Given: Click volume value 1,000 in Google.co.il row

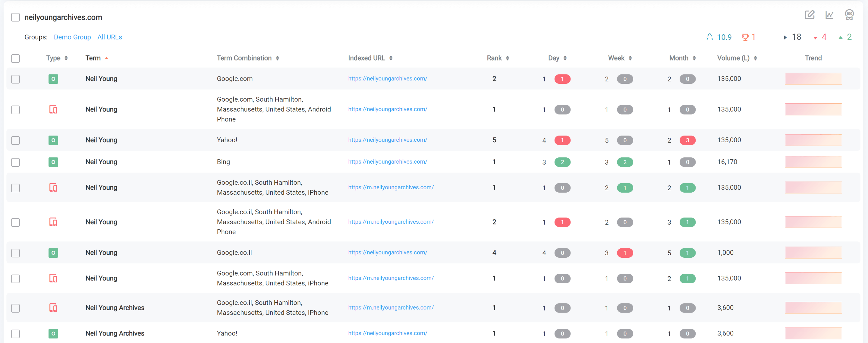Looking at the screenshot, I should pyautogui.click(x=725, y=253).
